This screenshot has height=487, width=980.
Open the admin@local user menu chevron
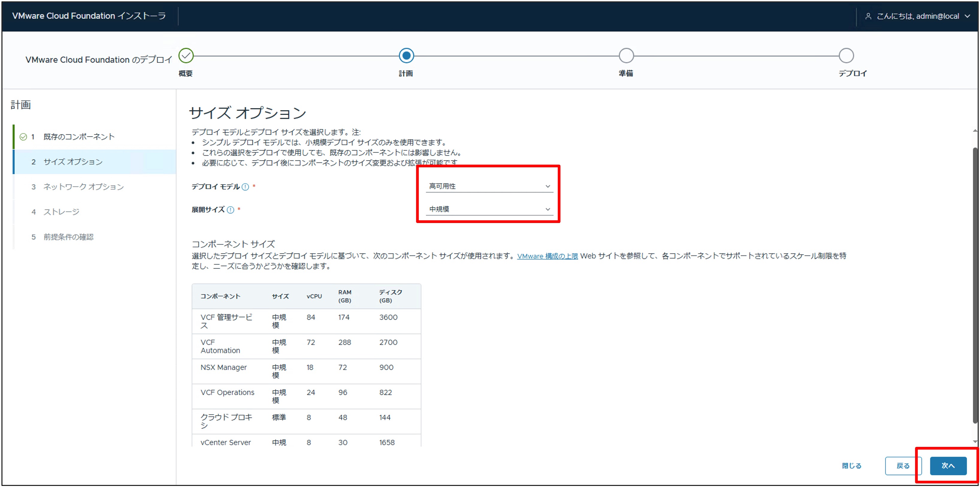(x=967, y=16)
